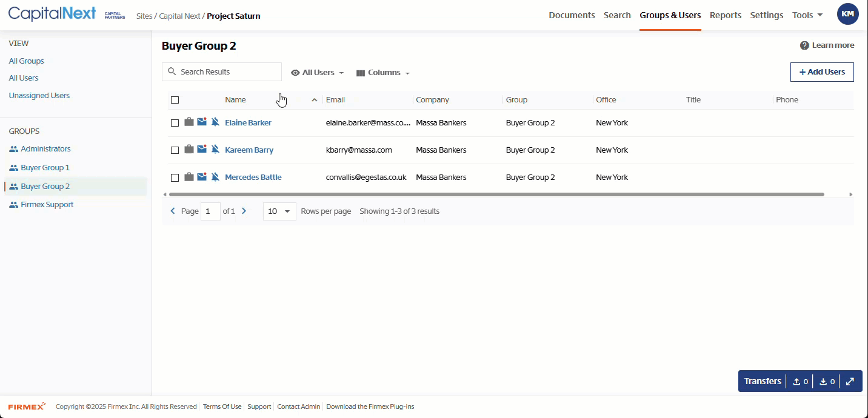Click the Transfers label button

click(x=763, y=381)
